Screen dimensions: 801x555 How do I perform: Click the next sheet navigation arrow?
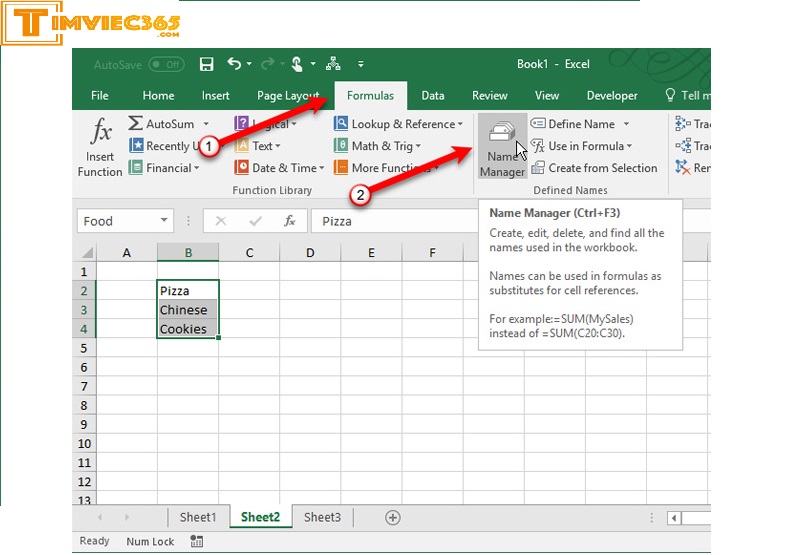click(127, 517)
